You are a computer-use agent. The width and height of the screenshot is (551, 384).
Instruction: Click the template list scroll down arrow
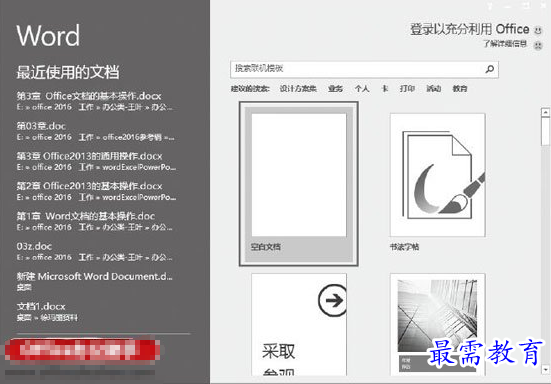click(x=545, y=370)
